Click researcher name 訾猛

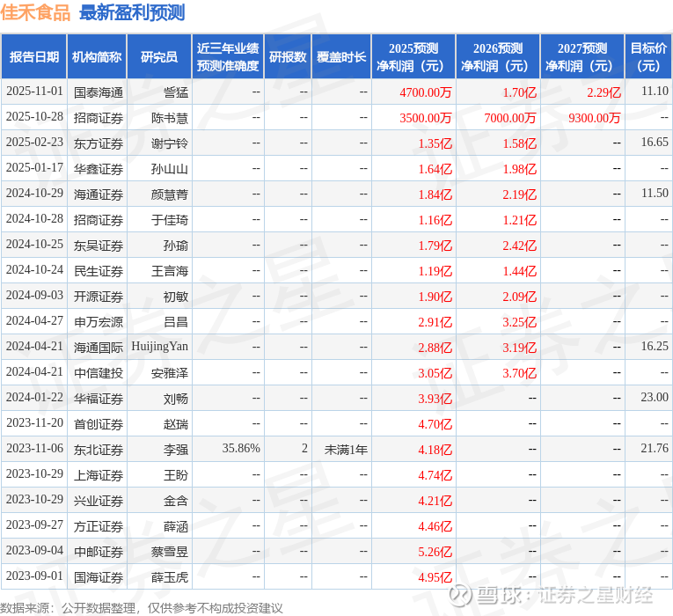[x=176, y=92]
